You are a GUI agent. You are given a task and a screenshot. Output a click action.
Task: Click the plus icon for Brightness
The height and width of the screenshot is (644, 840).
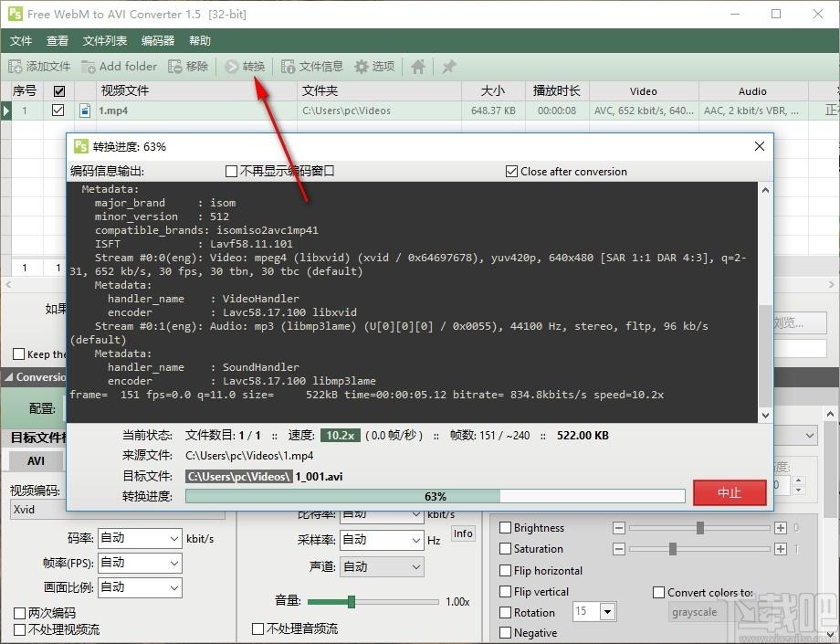(x=781, y=528)
